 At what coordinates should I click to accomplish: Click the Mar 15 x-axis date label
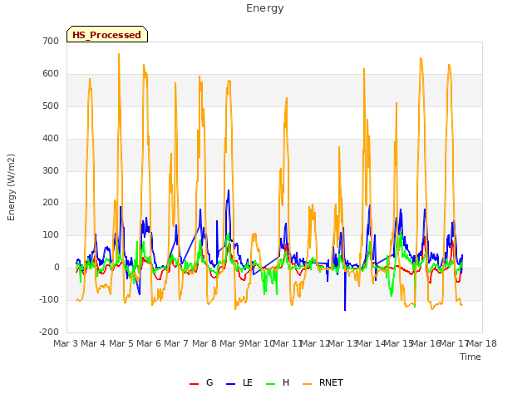tap(399, 343)
